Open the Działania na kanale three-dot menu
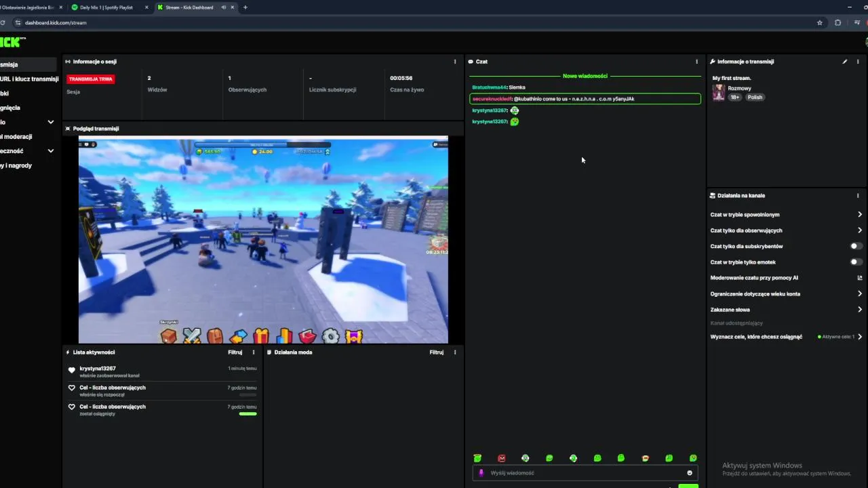The image size is (868, 488). (858, 196)
